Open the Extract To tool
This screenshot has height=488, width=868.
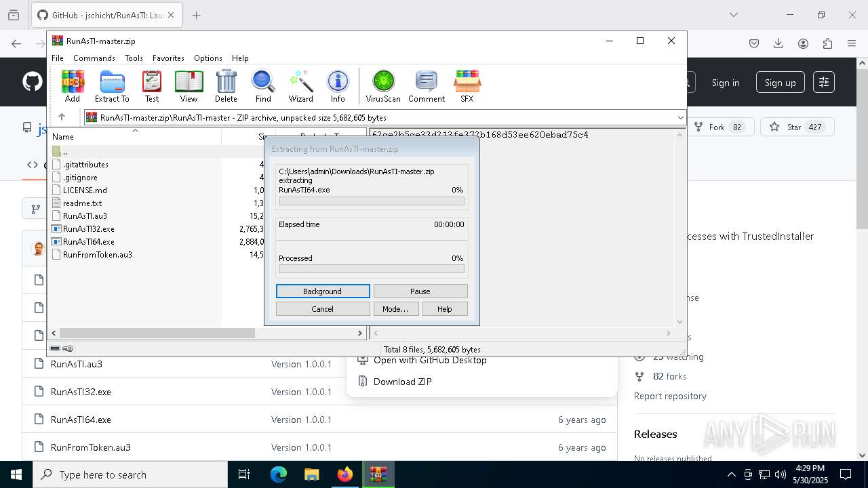click(x=112, y=86)
